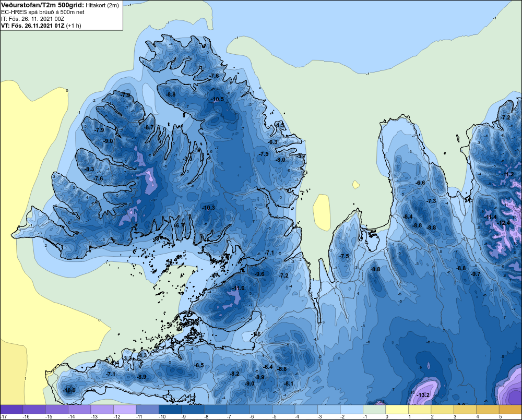This screenshot has height=420, width=522.
Task: Select legend swatch between 3 and 4
Action: click(x=465, y=410)
